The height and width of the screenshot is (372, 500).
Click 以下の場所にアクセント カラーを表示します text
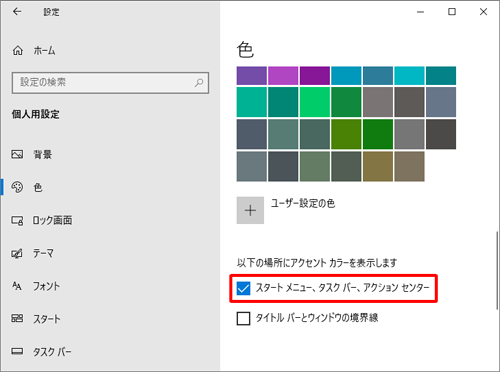click(x=317, y=263)
